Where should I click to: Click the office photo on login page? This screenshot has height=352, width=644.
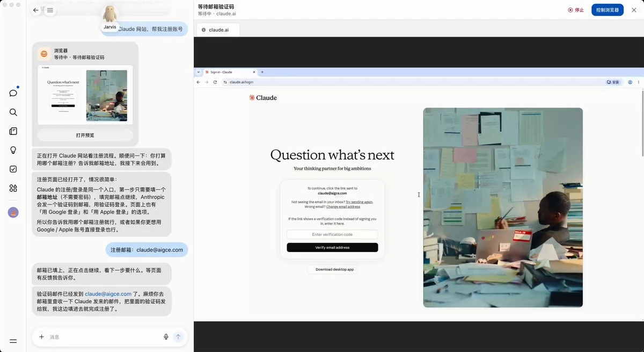pos(503,207)
